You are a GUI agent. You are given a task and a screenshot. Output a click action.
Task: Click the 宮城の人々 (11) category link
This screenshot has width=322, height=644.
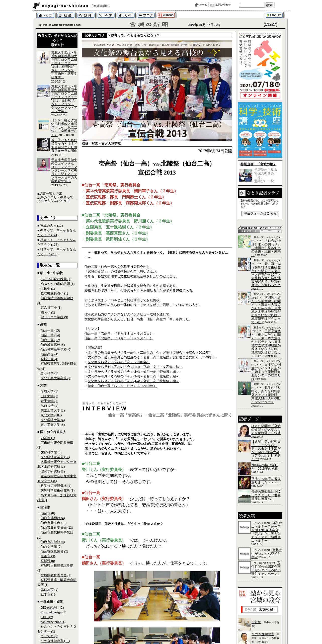(51, 226)
